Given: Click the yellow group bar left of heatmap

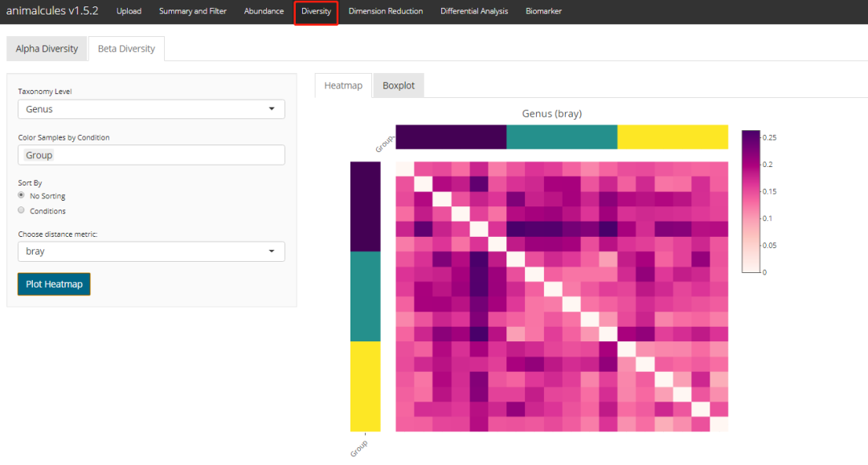Looking at the screenshot, I should [366, 386].
